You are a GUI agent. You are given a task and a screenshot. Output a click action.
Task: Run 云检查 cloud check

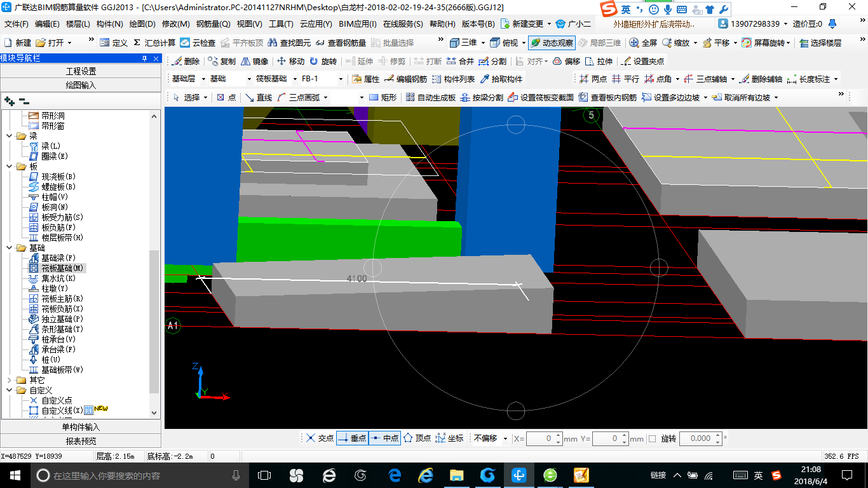pos(198,43)
